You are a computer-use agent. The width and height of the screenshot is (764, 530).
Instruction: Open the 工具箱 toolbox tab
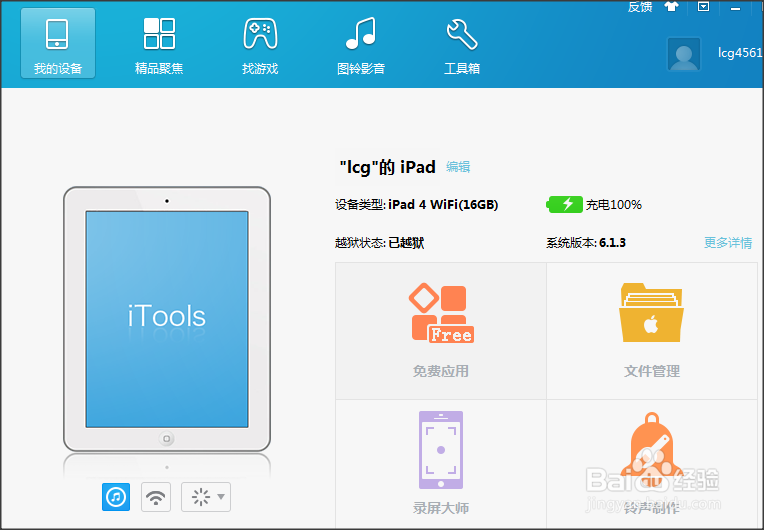tap(462, 46)
